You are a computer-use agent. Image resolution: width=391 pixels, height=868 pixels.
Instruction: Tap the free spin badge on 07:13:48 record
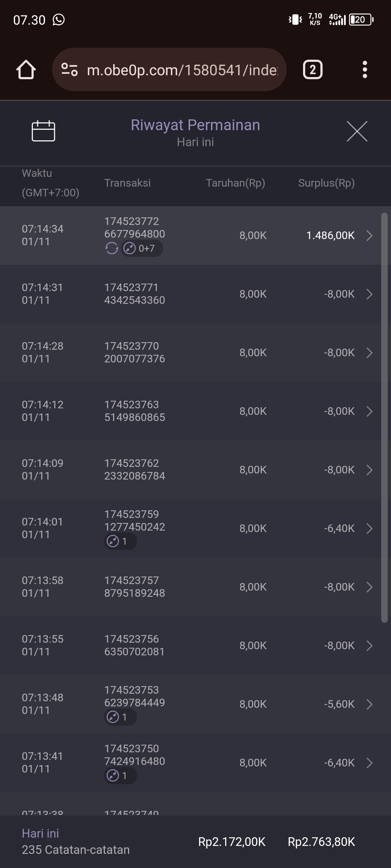pos(120,717)
